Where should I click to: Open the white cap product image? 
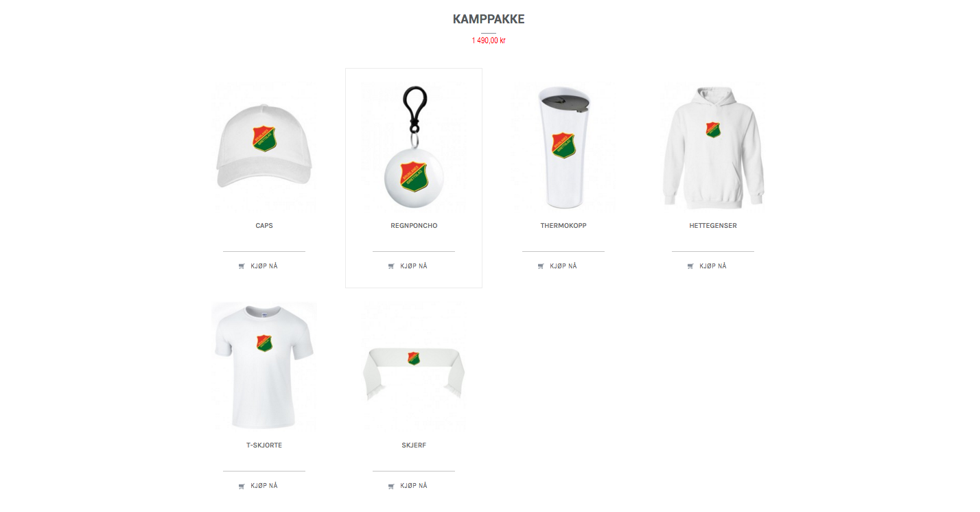(264, 146)
